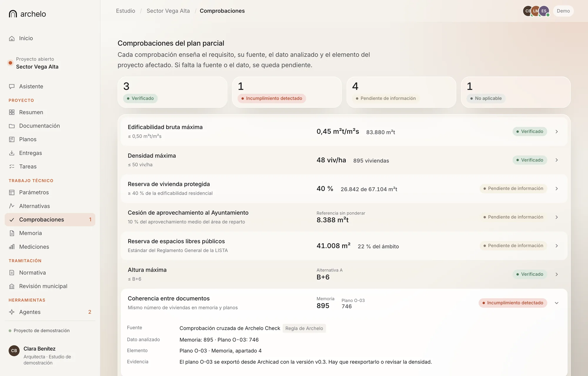This screenshot has width=588, height=376.
Task: Click the Inicio home icon
Action: pos(12,38)
